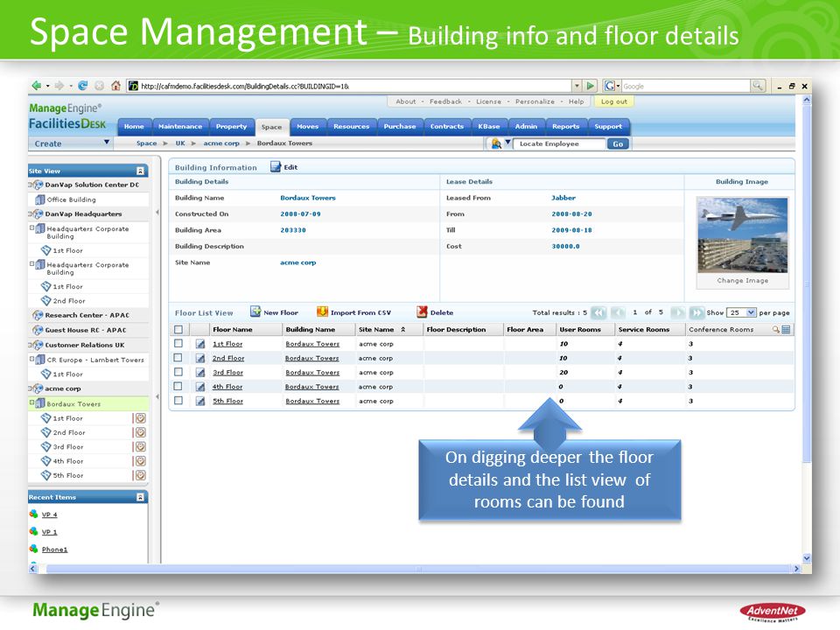The image size is (840, 630).
Task: Click the Google search magnifier icon
Action: 758,86
